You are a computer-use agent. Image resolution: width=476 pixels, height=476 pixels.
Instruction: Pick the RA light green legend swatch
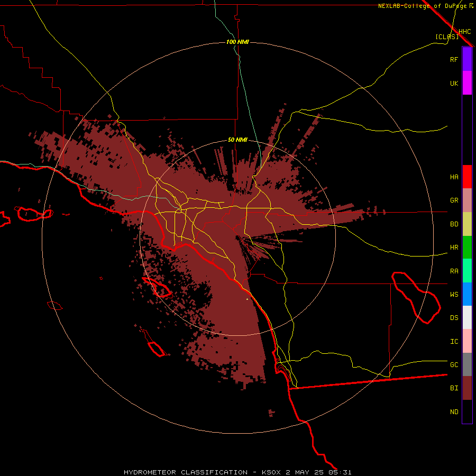pos(467,271)
